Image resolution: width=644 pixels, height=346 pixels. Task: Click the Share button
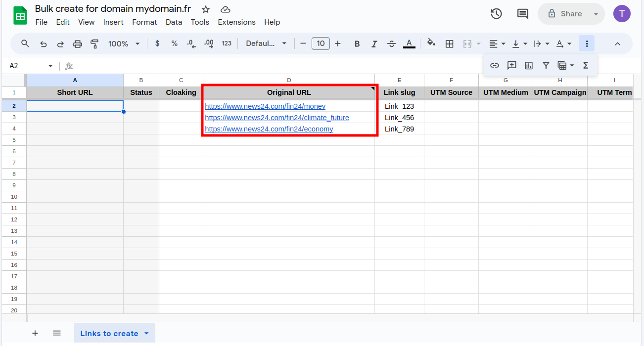pyautogui.click(x=564, y=14)
